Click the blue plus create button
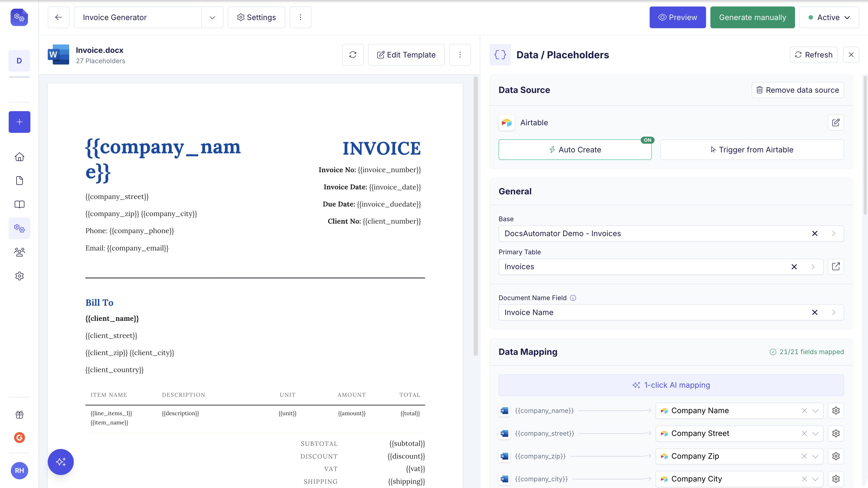Viewport: 868px width, 488px height. coord(19,122)
